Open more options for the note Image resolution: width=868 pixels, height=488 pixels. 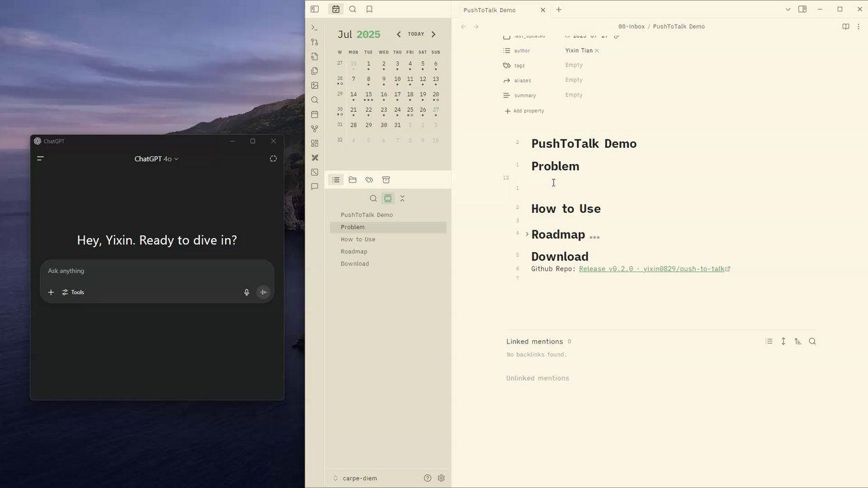tap(858, 26)
